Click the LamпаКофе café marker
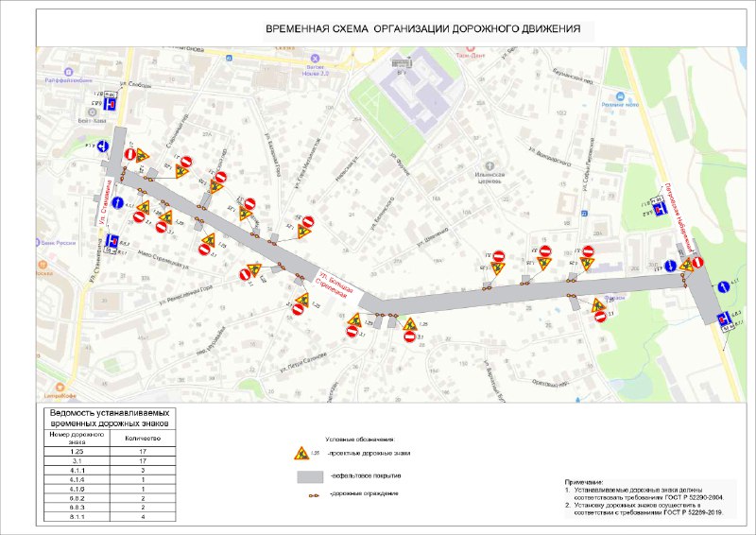 [x=60, y=388]
